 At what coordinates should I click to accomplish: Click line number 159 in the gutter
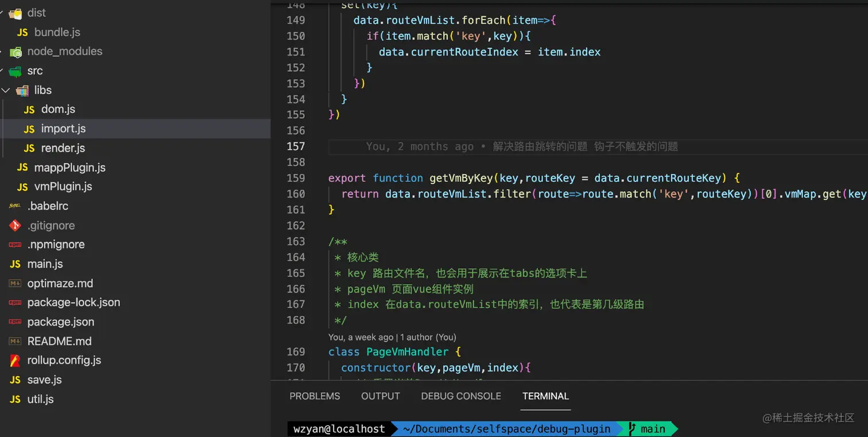pos(296,178)
